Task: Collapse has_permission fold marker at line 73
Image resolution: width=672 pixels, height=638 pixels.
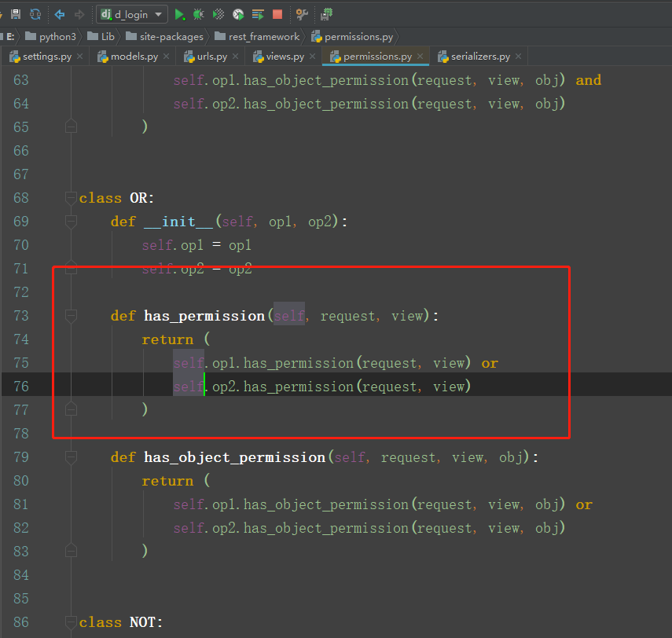Action: point(72,316)
